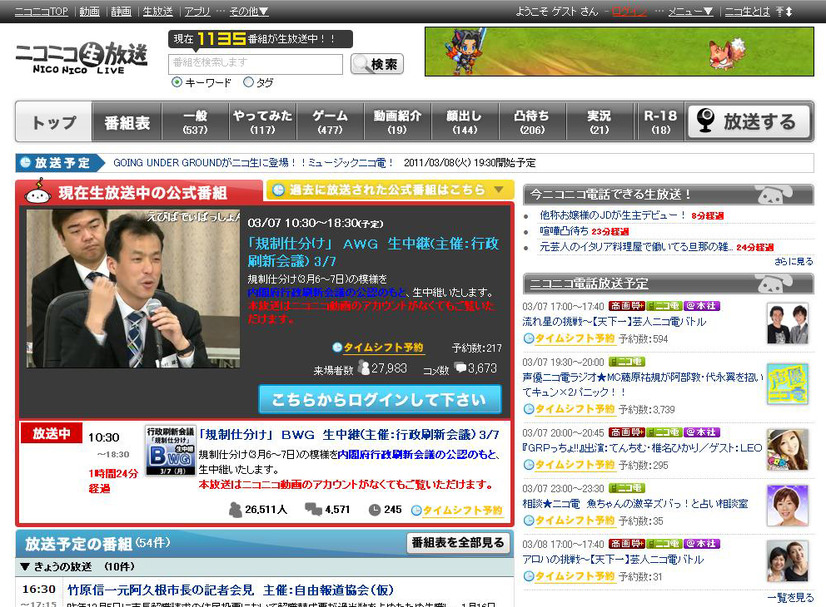This screenshot has height=607, width=826.
Task: Click さらに見る link
Action: pyautogui.click(x=793, y=261)
